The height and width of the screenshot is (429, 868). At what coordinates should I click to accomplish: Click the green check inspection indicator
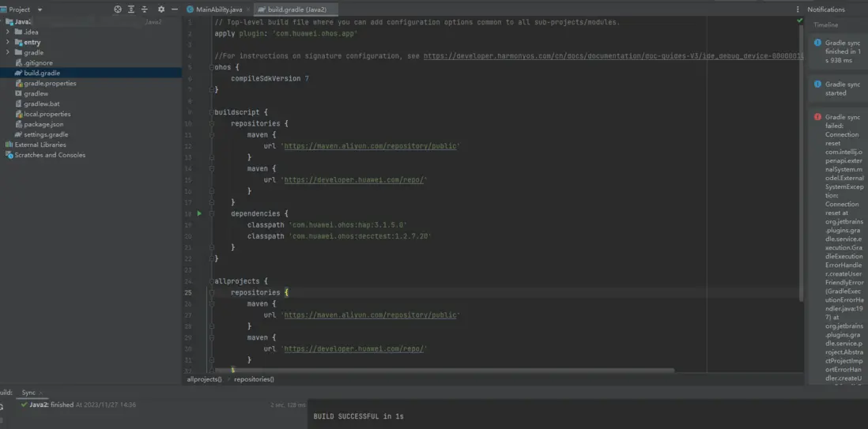(x=799, y=21)
